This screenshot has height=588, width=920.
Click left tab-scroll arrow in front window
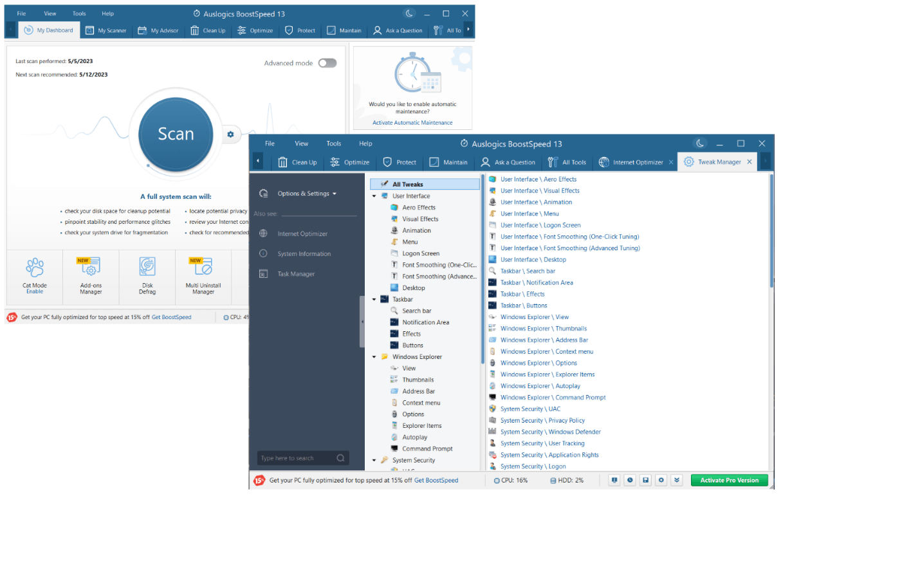(x=258, y=161)
